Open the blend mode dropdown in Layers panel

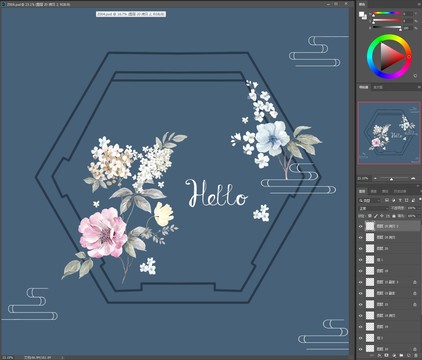(x=373, y=208)
